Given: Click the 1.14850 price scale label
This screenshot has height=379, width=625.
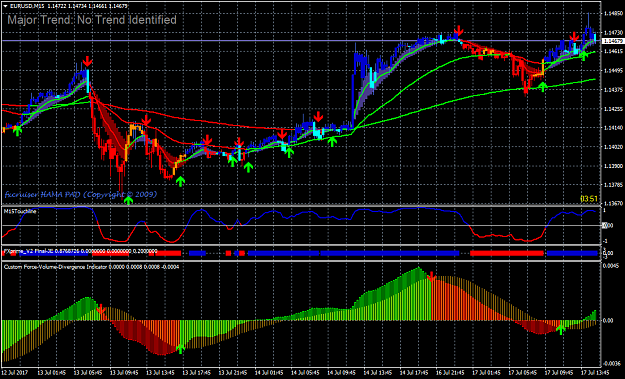Looking at the screenshot, I should (x=613, y=14).
